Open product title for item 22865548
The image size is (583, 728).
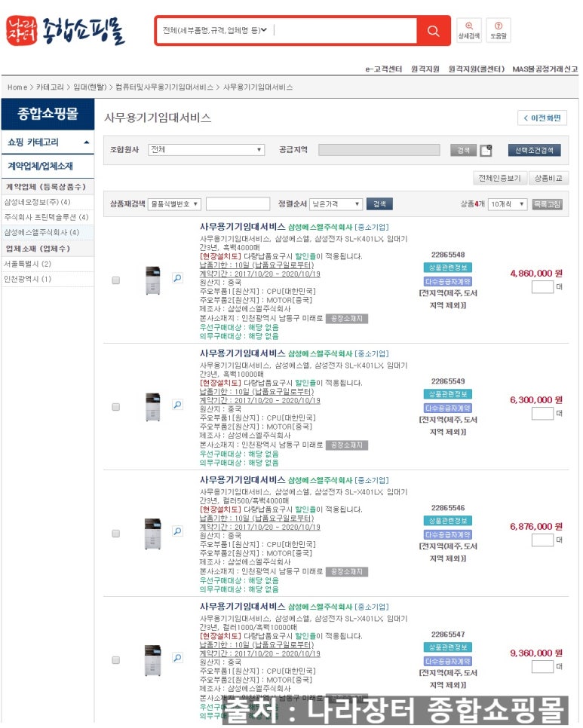[242, 227]
